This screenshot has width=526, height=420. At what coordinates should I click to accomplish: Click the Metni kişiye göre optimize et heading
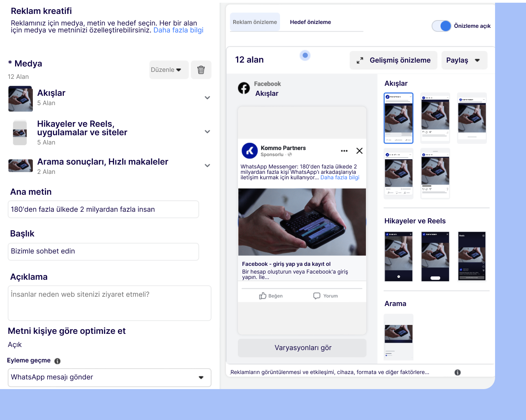(x=67, y=331)
